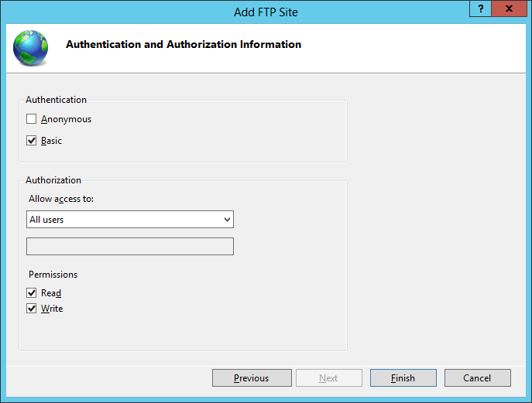Click the Add FTP Site title bar
This screenshot has width=532, height=403.
tap(266, 12)
